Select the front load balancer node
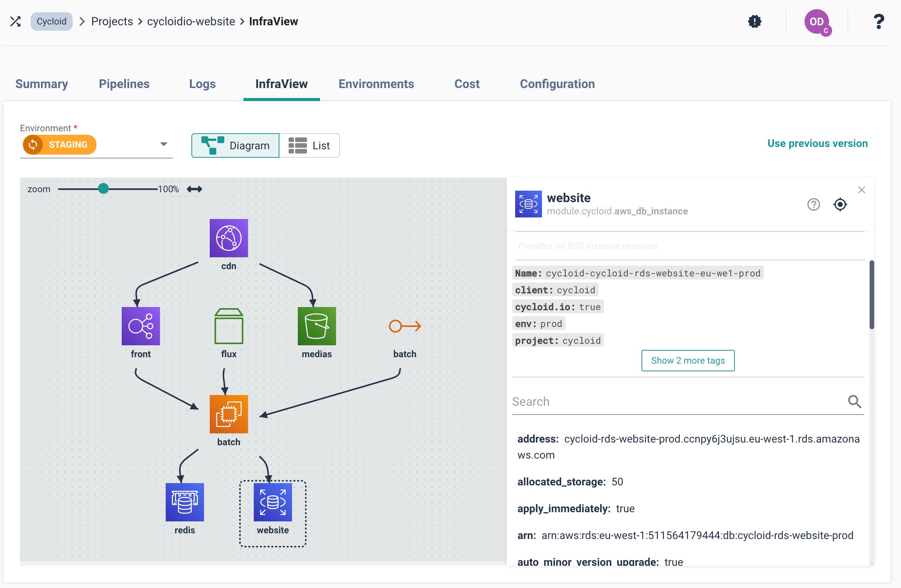Viewport: 901px width, 588px height. [x=140, y=326]
